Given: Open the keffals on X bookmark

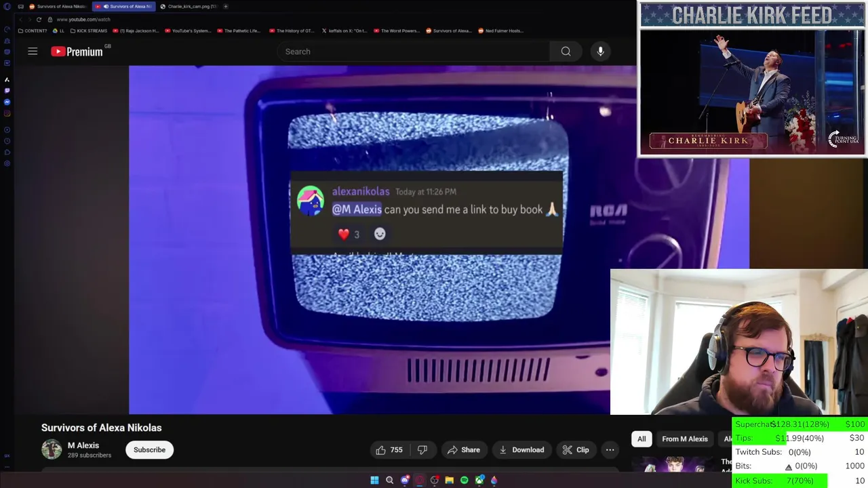Looking at the screenshot, I should (344, 30).
